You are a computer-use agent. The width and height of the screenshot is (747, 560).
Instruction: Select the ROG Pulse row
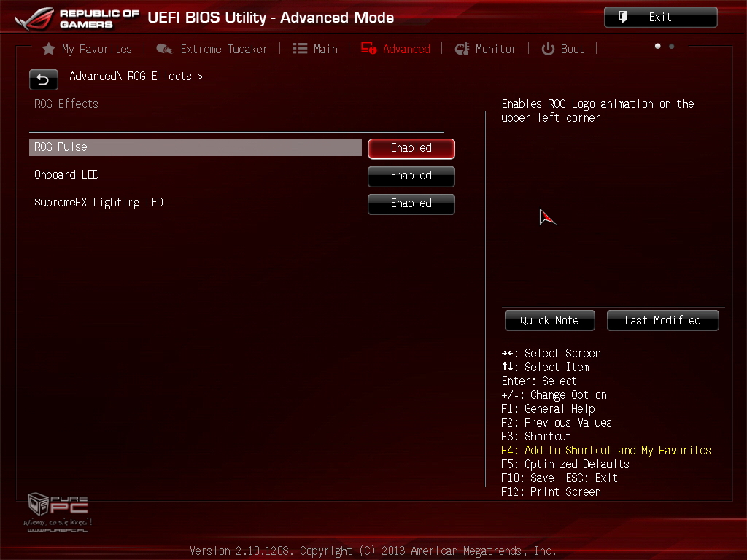(196, 147)
